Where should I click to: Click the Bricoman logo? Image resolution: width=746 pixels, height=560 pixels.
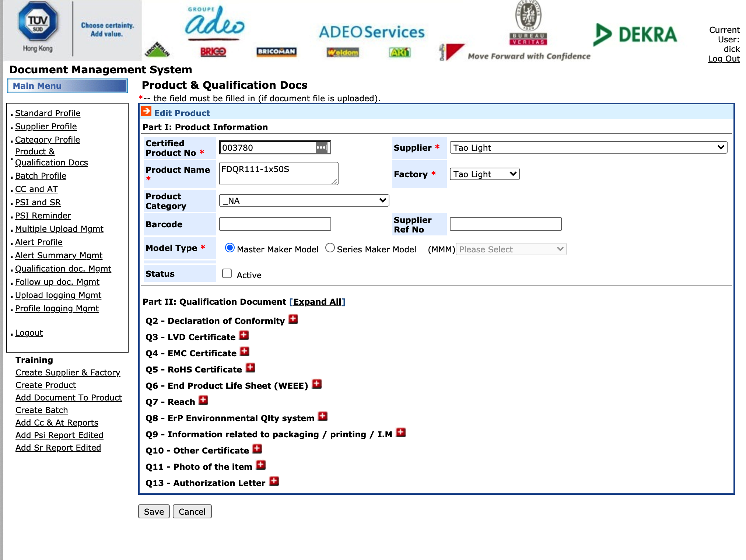pyautogui.click(x=276, y=52)
